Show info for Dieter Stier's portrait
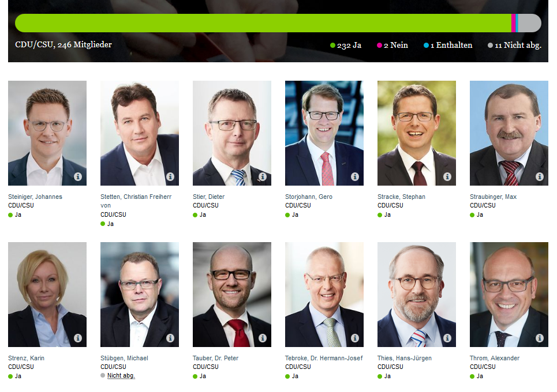This screenshot has height=392, width=557. point(263,176)
